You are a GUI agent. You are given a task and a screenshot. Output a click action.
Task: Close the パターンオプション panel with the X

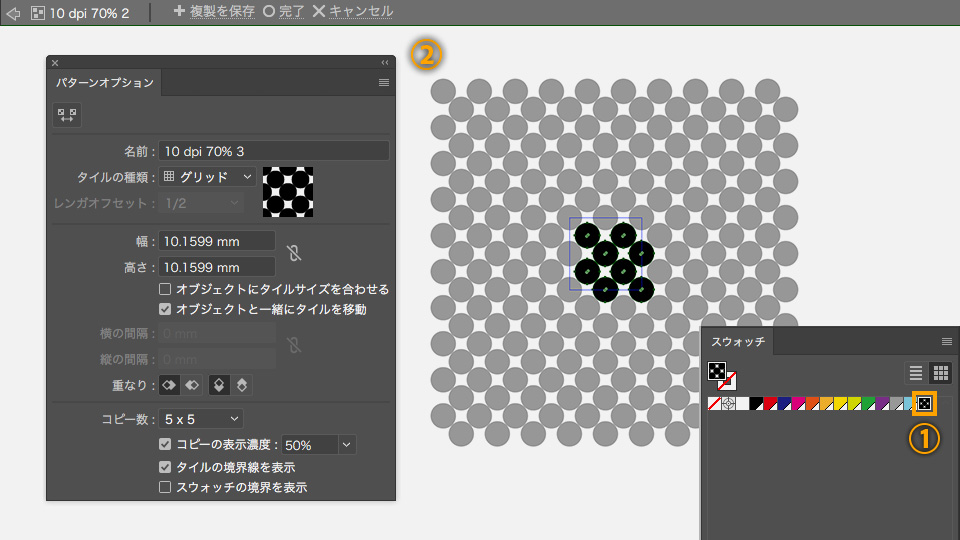click(x=55, y=62)
